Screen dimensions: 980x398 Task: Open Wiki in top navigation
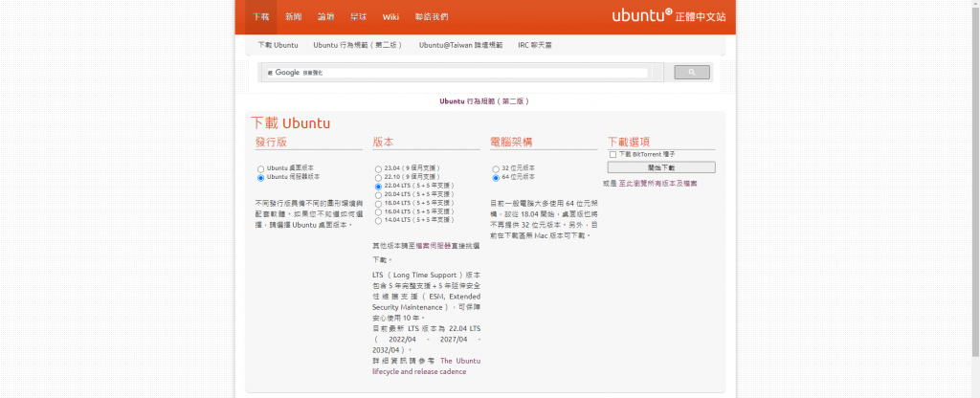pyautogui.click(x=390, y=17)
